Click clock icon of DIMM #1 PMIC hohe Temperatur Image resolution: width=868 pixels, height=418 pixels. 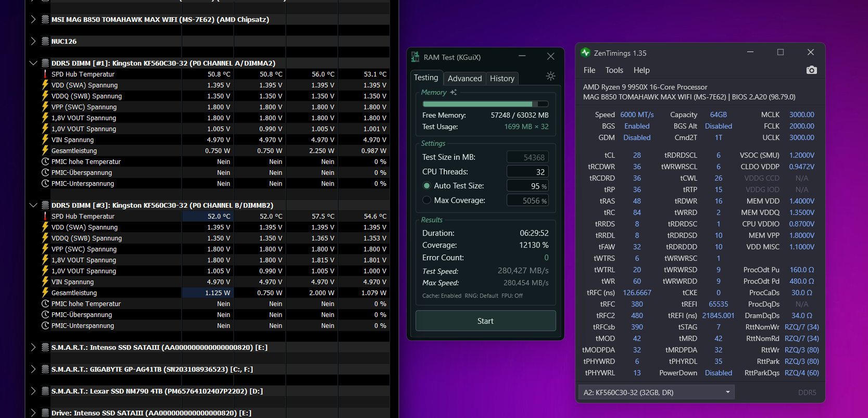(x=45, y=161)
